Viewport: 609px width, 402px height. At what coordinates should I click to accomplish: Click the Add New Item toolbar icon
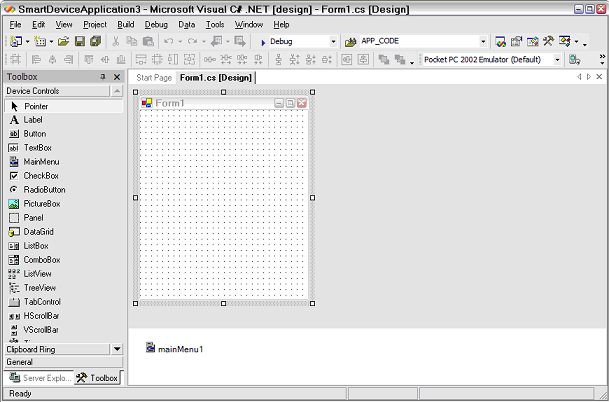(x=40, y=41)
